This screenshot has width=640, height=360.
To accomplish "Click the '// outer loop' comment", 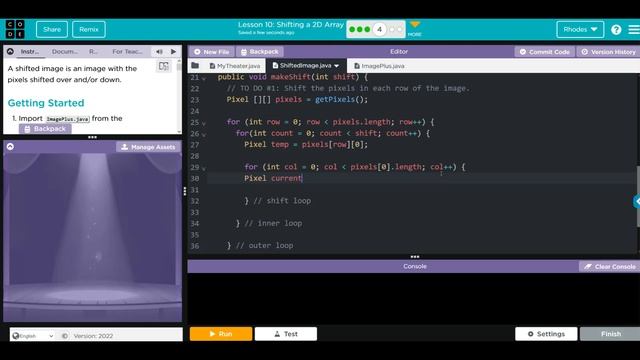I will 264,246.
